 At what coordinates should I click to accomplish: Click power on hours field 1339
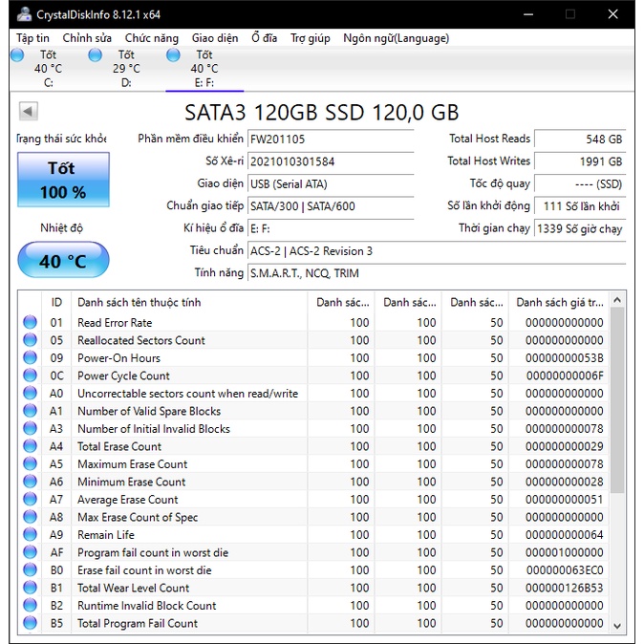(x=580, y=228)
